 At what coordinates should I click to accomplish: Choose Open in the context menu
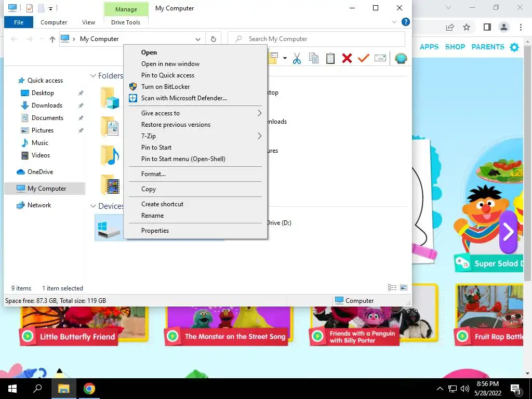click(195, 52)
